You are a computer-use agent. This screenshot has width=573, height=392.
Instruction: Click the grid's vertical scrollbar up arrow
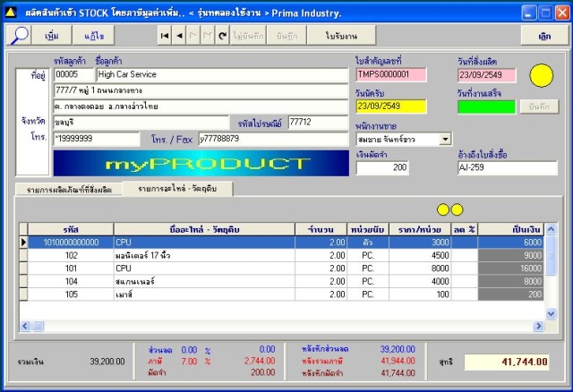tap(551, 229)
